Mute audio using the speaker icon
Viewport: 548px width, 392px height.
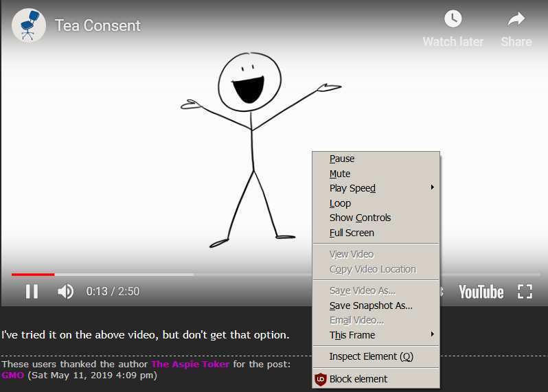65,291
